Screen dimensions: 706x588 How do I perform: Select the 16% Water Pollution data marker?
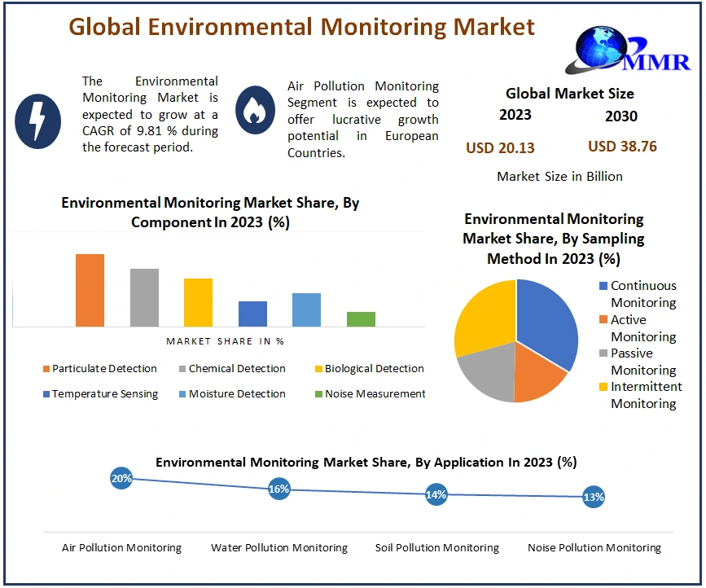click(278, 489)
